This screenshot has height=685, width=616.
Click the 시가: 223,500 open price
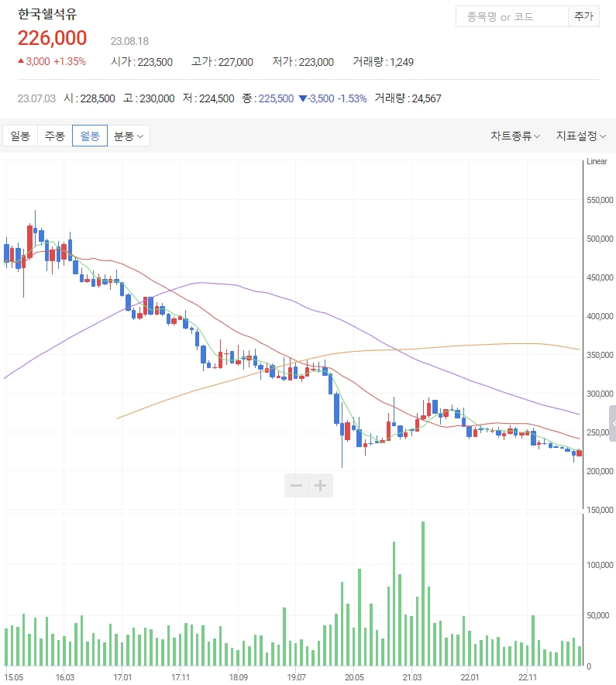tap(142, 61)
